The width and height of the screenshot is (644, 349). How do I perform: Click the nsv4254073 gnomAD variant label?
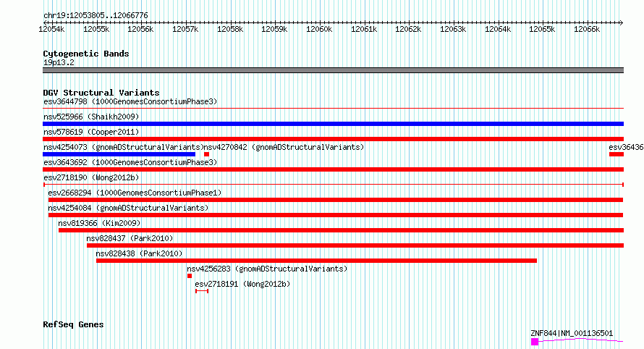(x=123, y=147)
